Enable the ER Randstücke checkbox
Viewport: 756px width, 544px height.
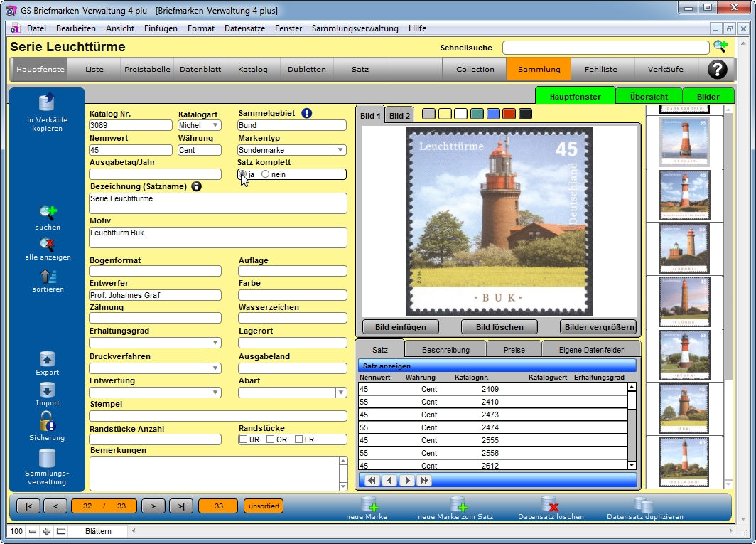click(299, 439)
